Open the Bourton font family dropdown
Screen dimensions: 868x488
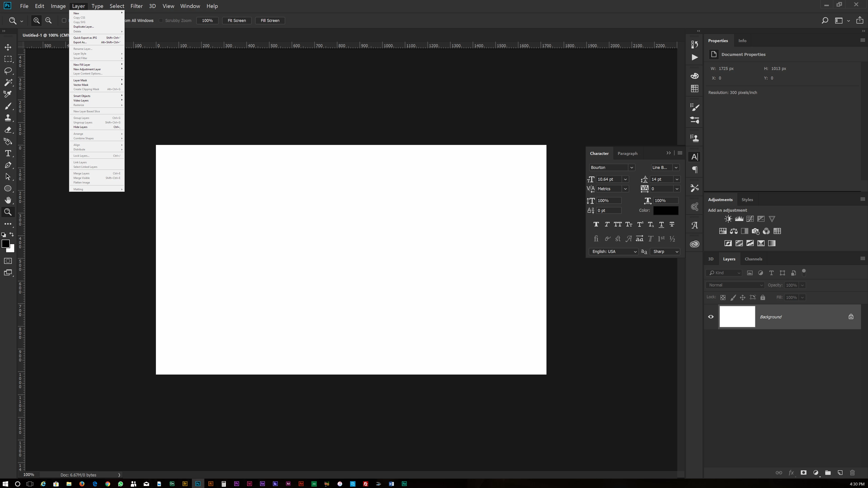click(632, 168)
